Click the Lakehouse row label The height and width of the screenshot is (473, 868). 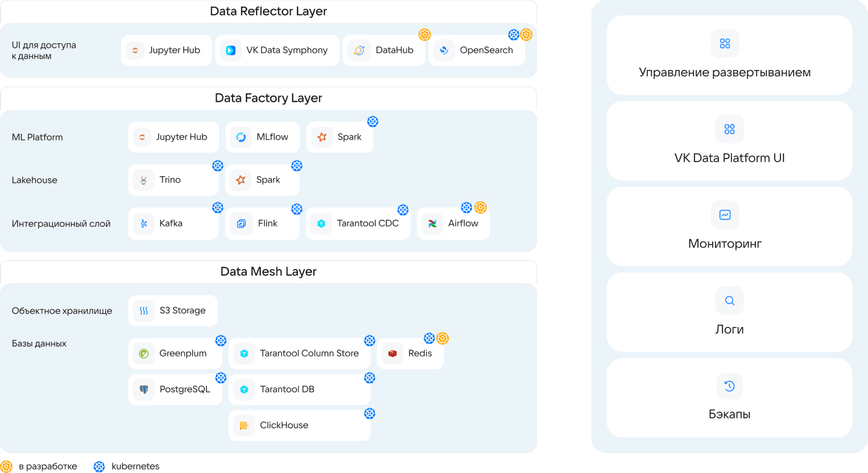tap(35, 180)
